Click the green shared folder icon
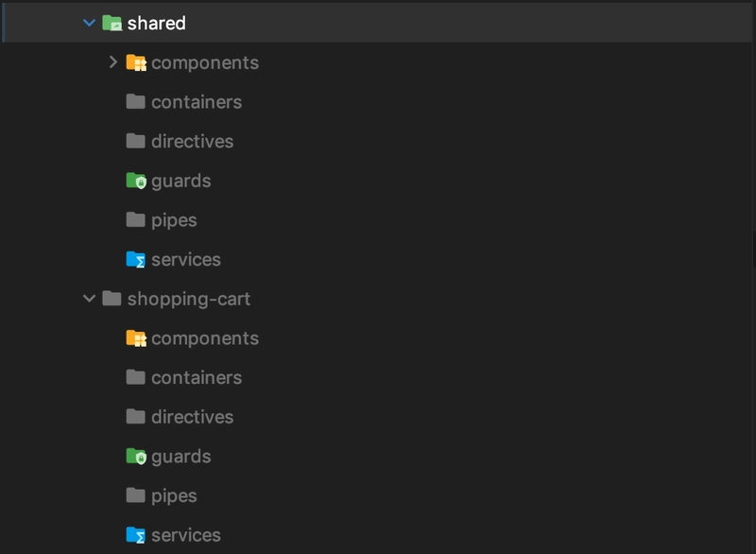 tap(112, 23)
